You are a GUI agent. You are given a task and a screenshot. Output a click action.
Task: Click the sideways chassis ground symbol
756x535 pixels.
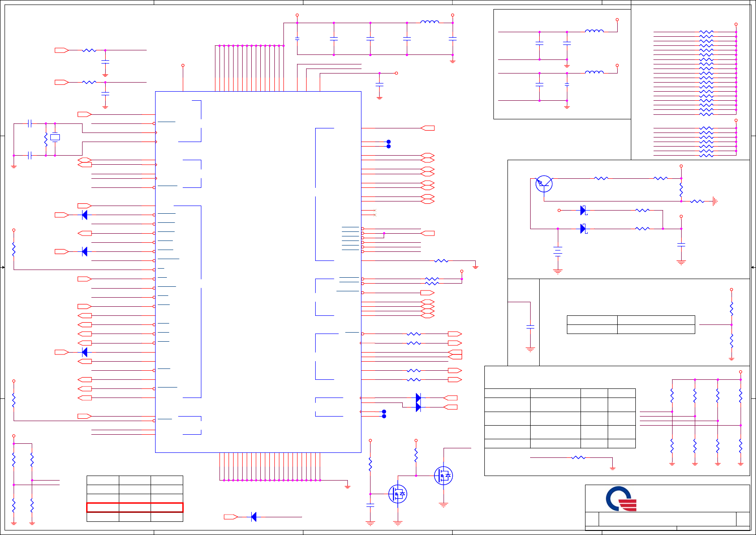coord(715,201)
